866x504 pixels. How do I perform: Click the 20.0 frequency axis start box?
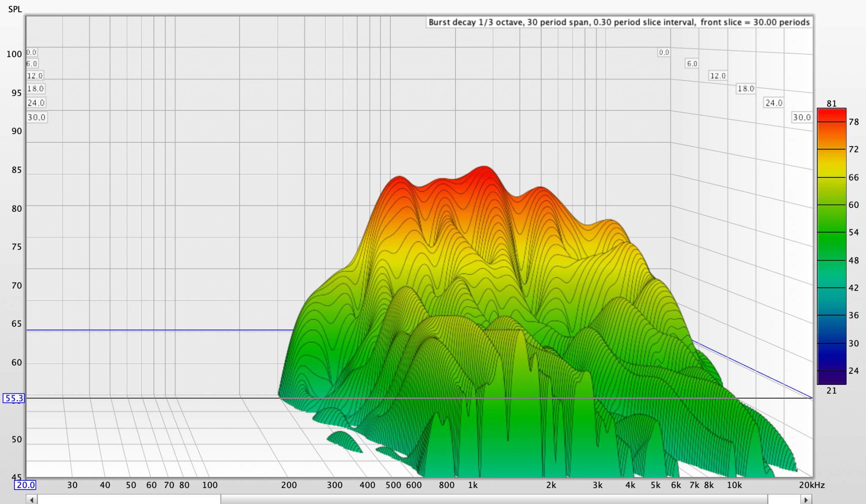pos(25,485)
